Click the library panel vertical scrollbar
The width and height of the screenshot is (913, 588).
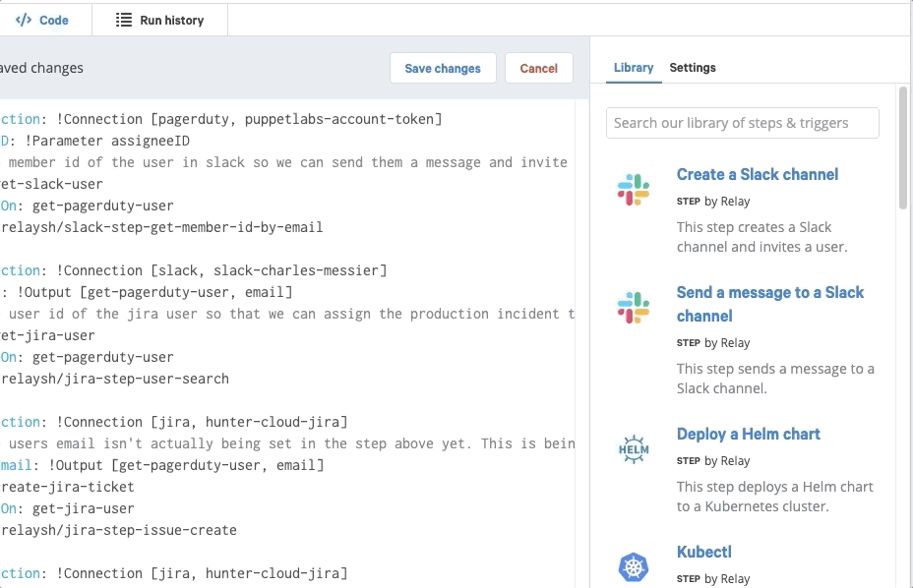point(903,147)
